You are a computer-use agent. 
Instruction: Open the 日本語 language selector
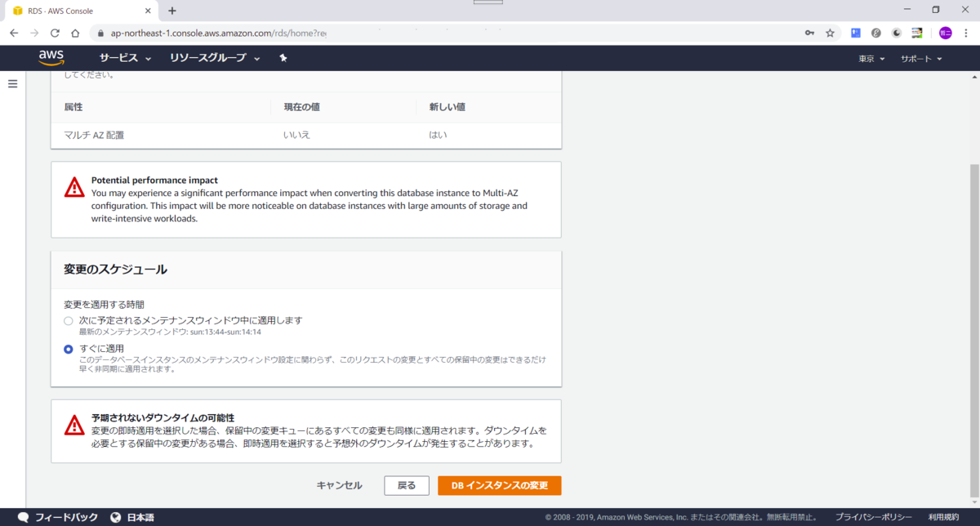coord(140,518)
